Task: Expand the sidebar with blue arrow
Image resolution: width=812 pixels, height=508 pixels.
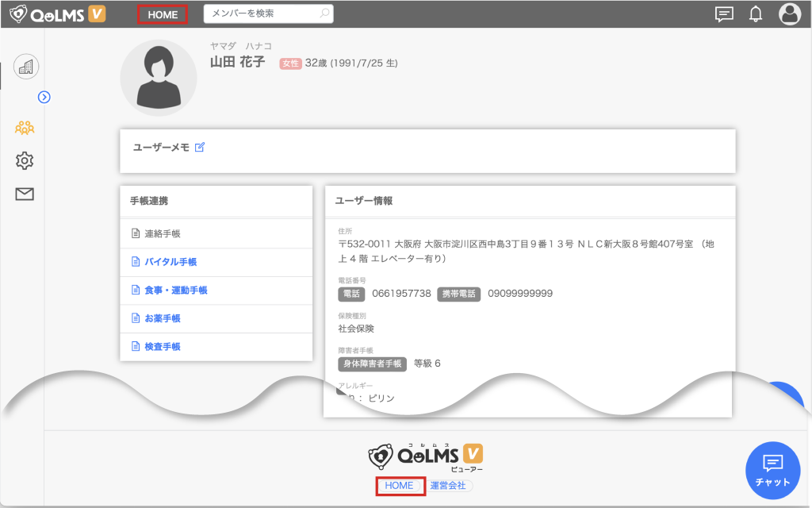Action: coord(44,97)
